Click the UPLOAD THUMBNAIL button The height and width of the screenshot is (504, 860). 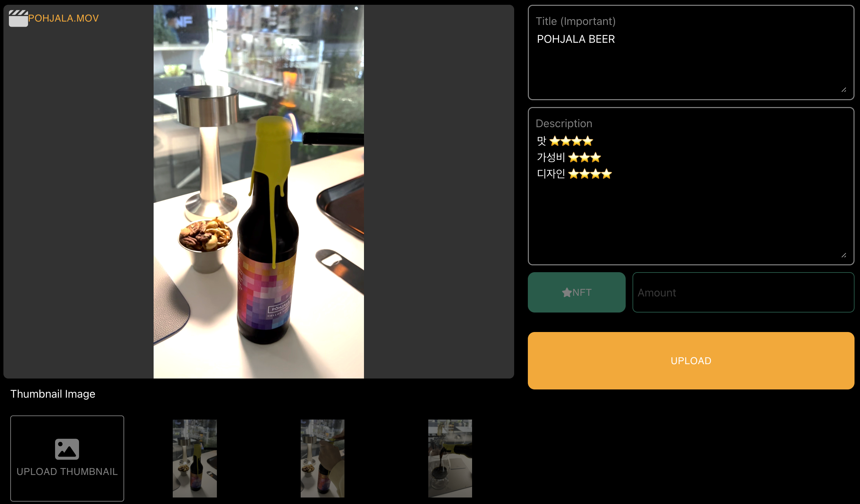pos(67,458)
